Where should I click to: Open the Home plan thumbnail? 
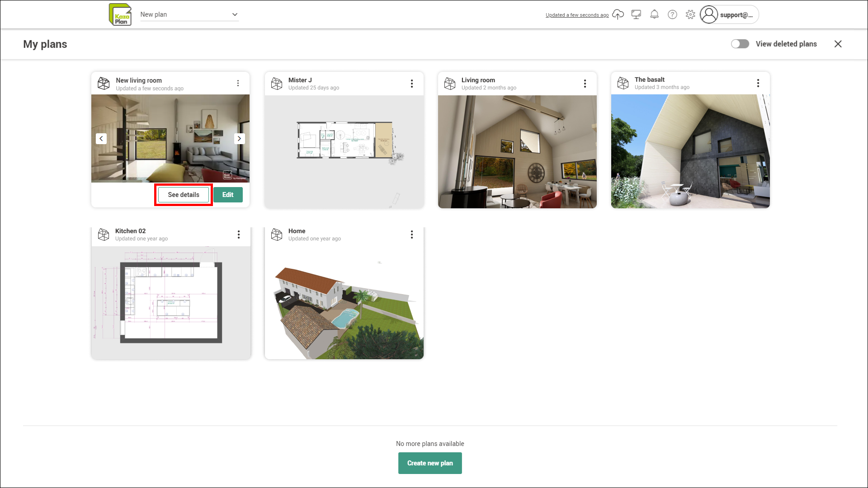pos(344,303)
